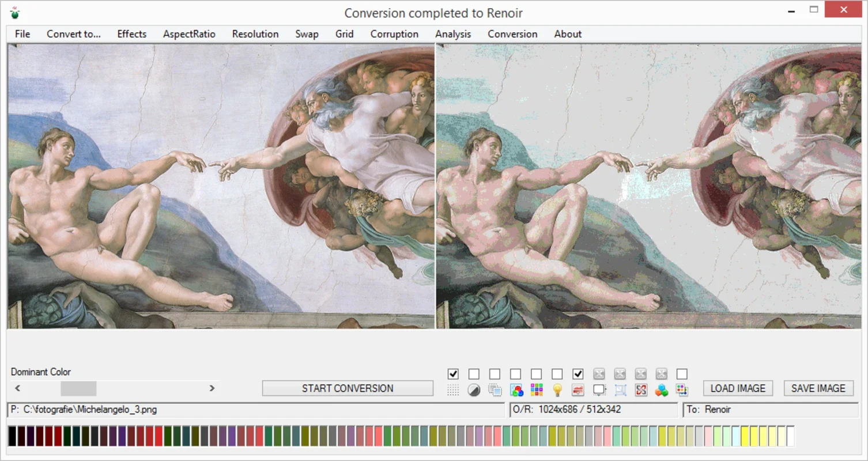Click the blue selection frame icon

pyautogui.click(x=620, y=390)
